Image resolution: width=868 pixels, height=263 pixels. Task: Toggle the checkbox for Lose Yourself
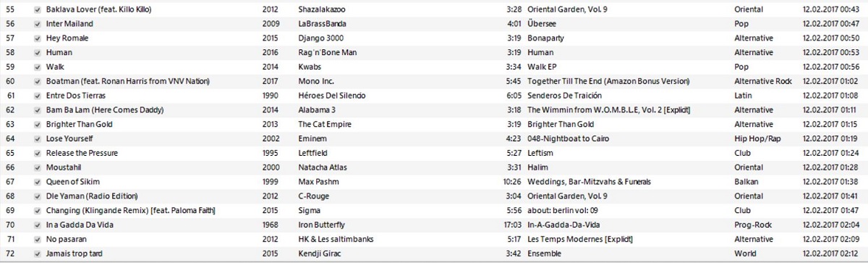38,139
